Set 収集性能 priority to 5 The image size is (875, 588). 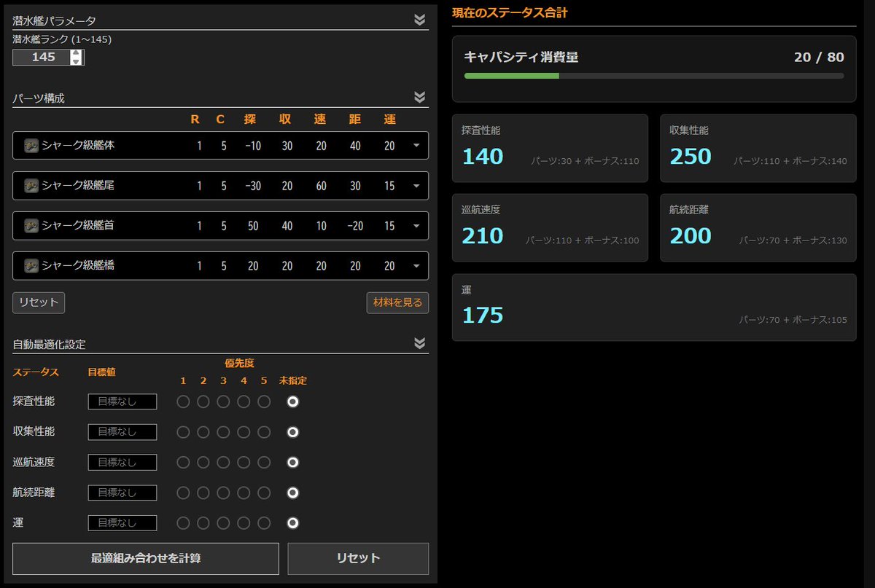(x=264, y=432)
